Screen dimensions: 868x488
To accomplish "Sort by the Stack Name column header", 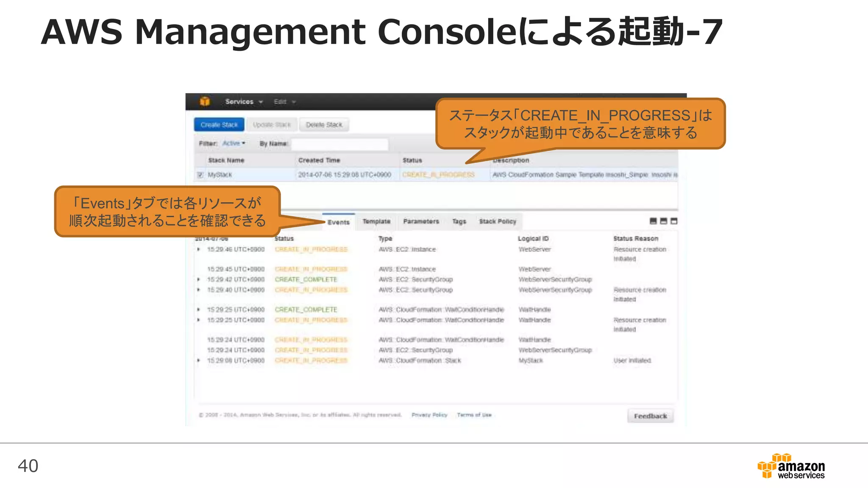I will (x=226, y=161).
